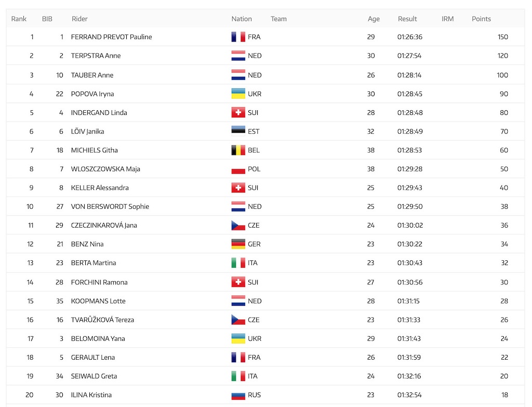Screen dimensions: 532x407
Task: Click the Czech flag beside CZECZINKAROVÁ Jana
Action: coord(238,225)
